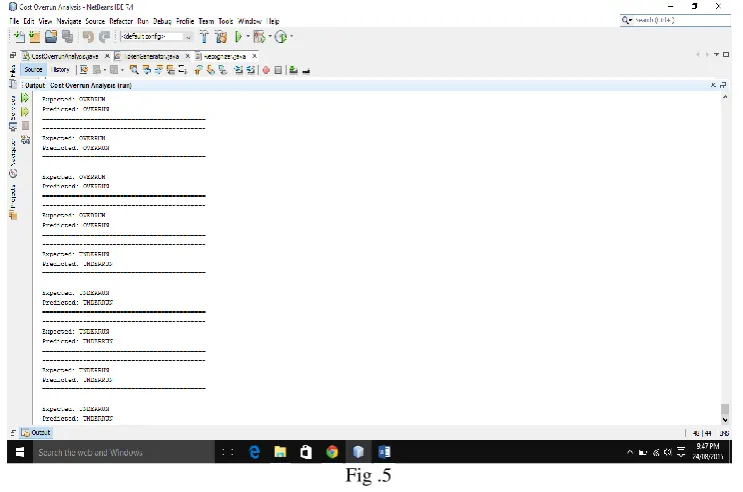Switch the editor to History view
The image size is (743, 492).
click(x=61, y=70)
